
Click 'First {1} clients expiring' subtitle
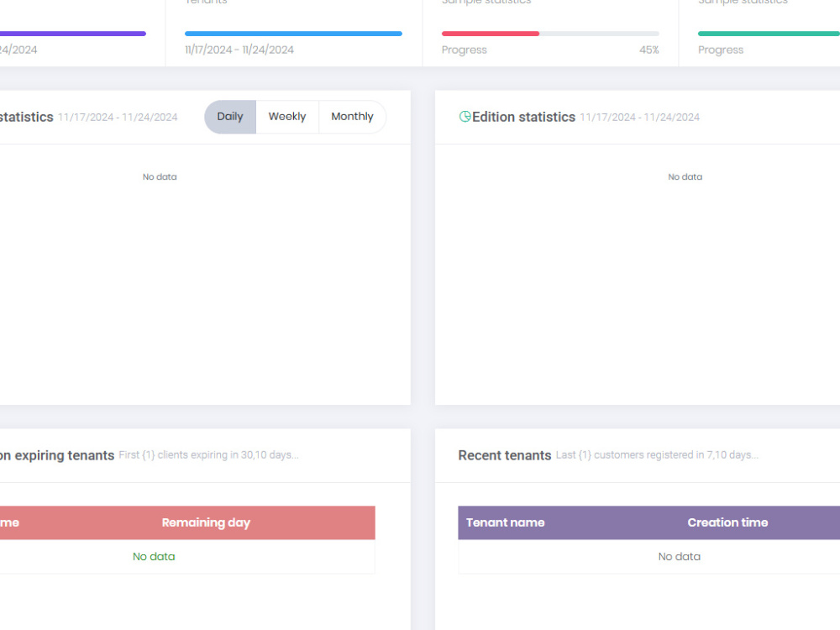208,454
